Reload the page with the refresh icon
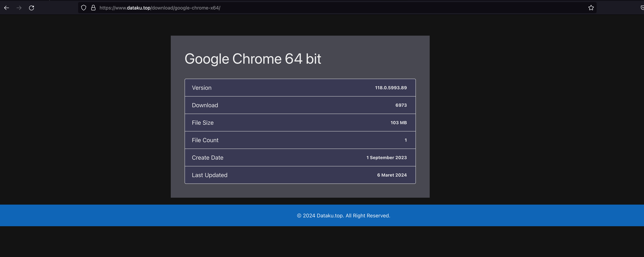Screen dimensions: 644x257 pos(31,8)
